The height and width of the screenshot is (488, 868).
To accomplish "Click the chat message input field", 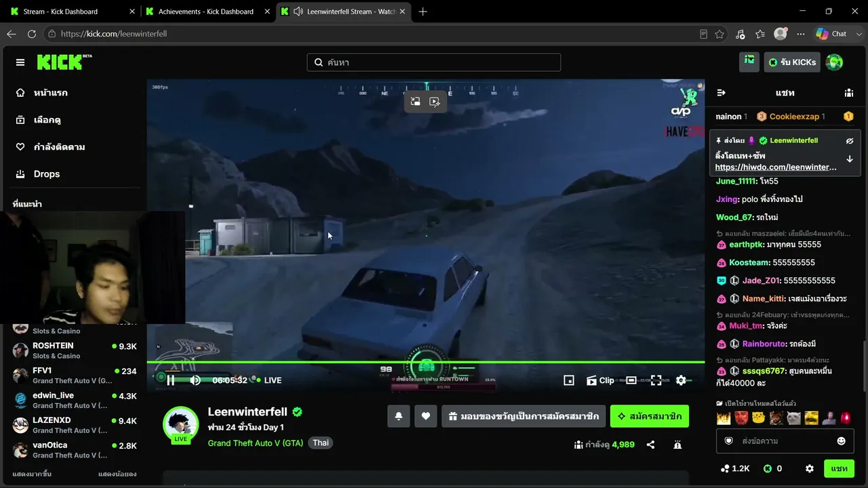I will coord(785,441).
